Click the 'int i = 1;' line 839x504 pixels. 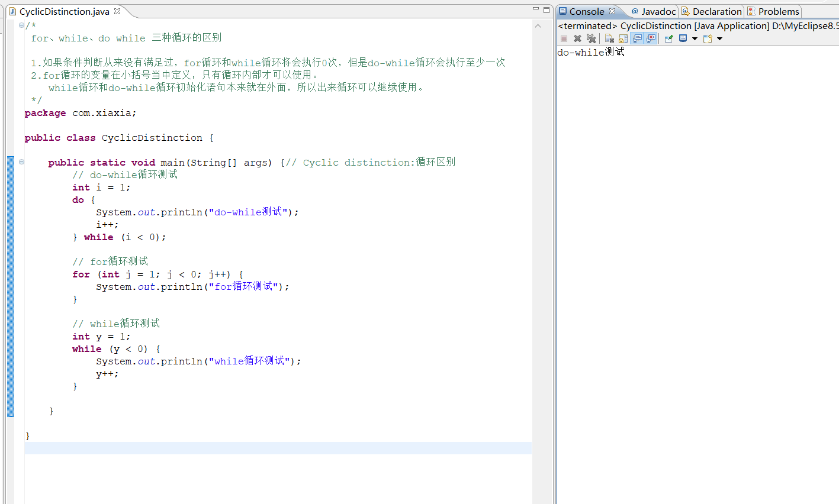pyautogui.click(x=101, y=188)
